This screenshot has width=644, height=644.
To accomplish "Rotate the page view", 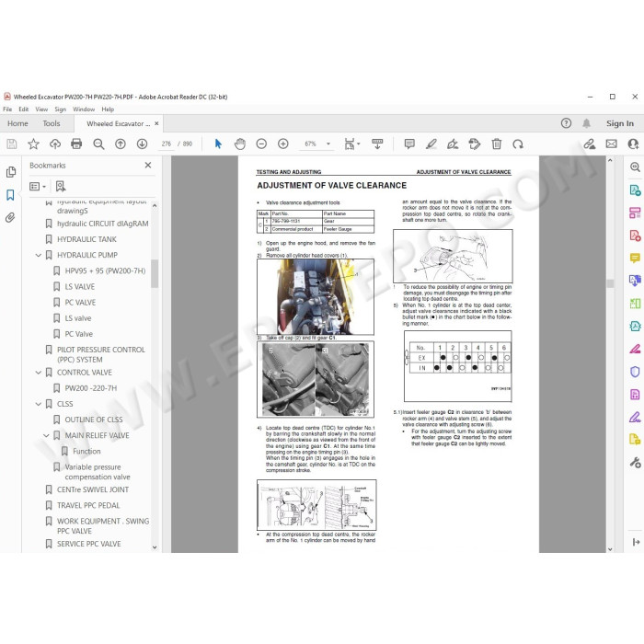I will coord(518,144).
